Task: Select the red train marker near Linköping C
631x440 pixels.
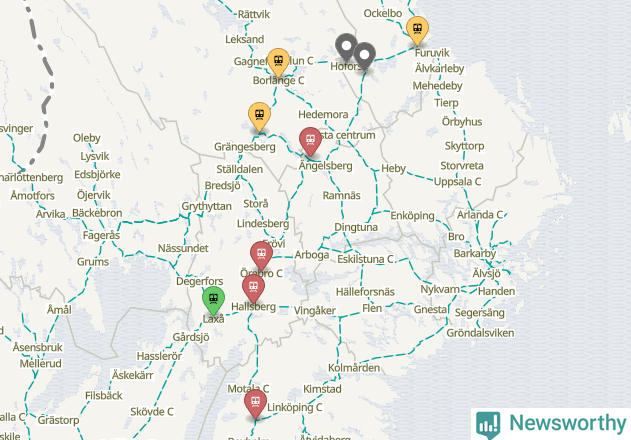Action: tap(256, 403)
